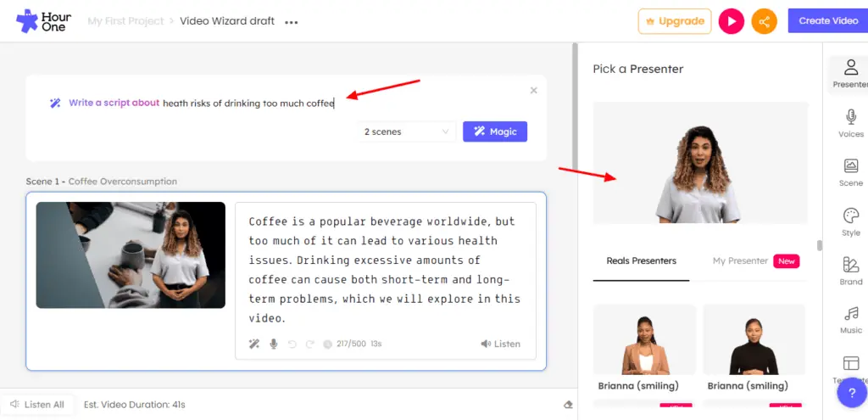This screenshot has height=420, width=868.
Task: Click the orange share icon
Action: pos(764,21)
